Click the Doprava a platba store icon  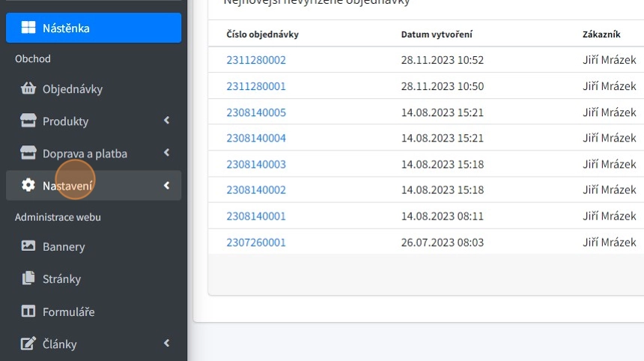(x=28, y=154)
